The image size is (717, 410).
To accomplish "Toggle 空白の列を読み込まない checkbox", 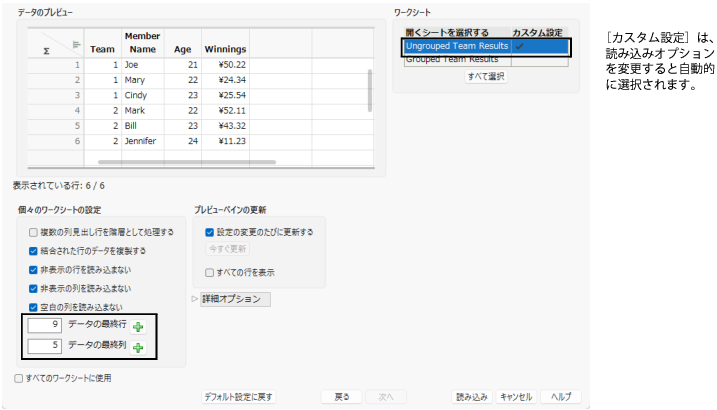I will tap(33, 308).
